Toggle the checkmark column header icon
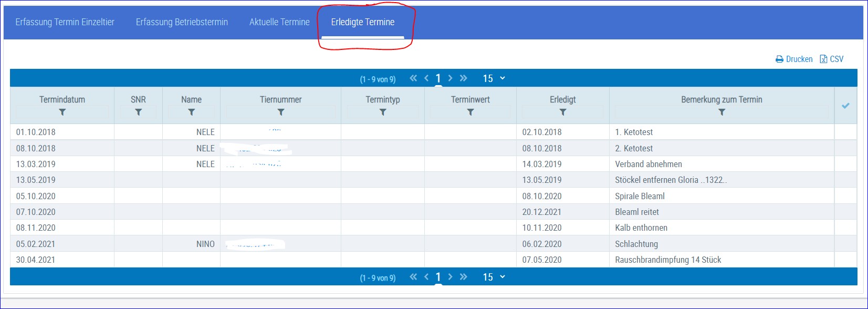 pyautogui.click(x=845, y=106)
